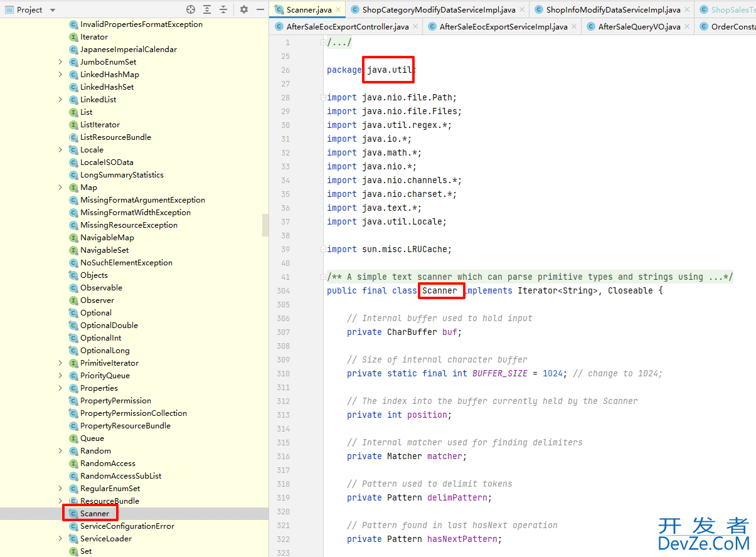The image size is (756, 557).
Task: Select List interface in tree
Action: pyautogui.click(x=86, y=112)
